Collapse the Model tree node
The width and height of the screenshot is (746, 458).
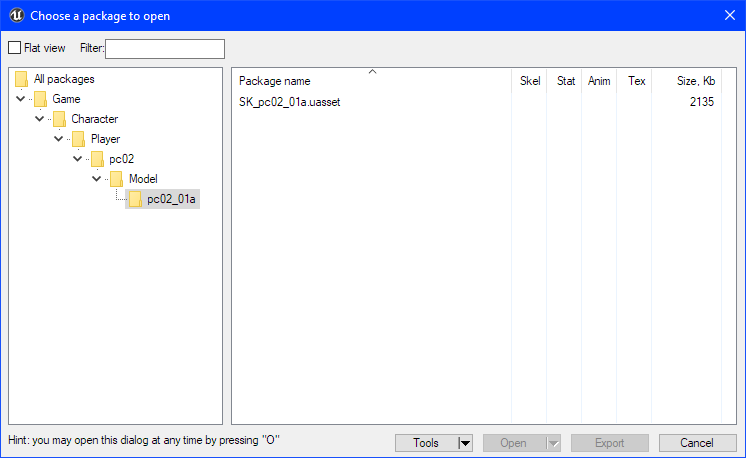(97, 179)
